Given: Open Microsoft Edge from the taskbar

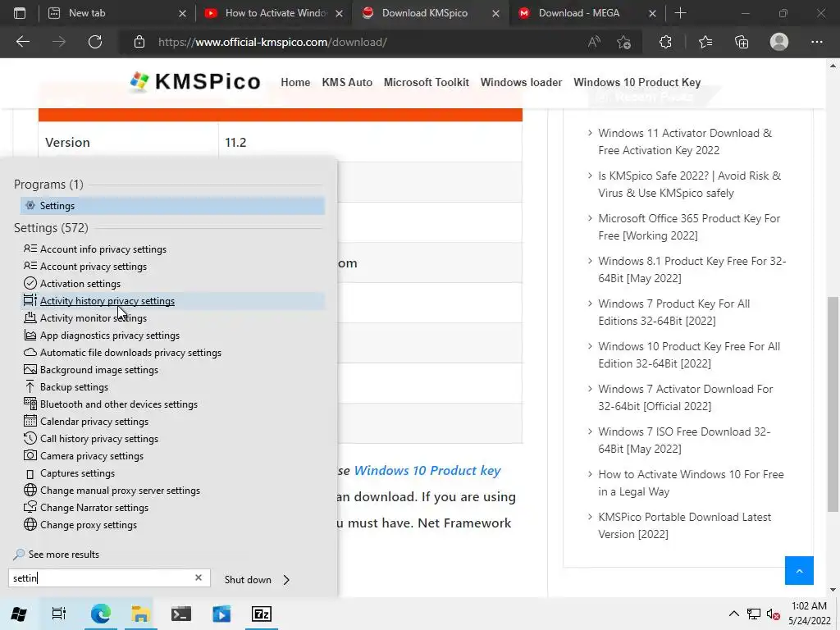Looking at the screenshot, I should pyautogui.click(x=100, y=614).
